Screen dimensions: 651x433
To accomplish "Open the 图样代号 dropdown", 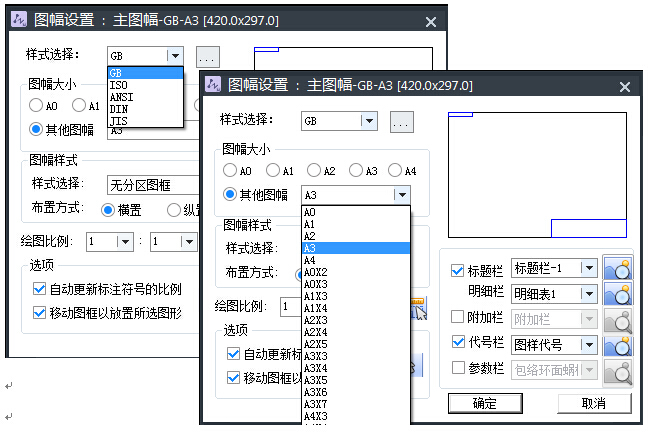I will pos(589,346).
